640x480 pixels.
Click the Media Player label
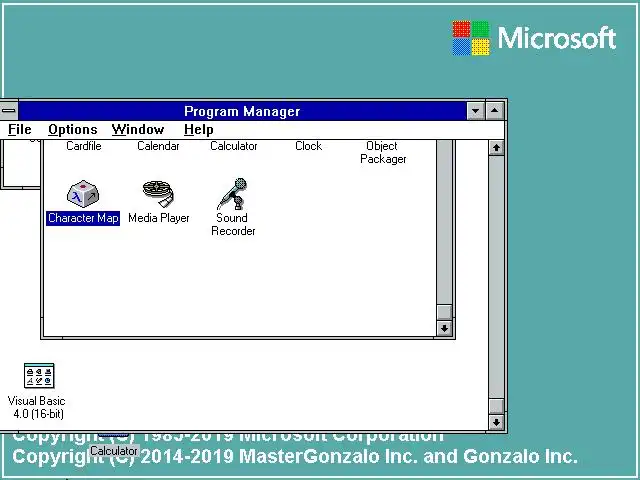pos(159,218)
